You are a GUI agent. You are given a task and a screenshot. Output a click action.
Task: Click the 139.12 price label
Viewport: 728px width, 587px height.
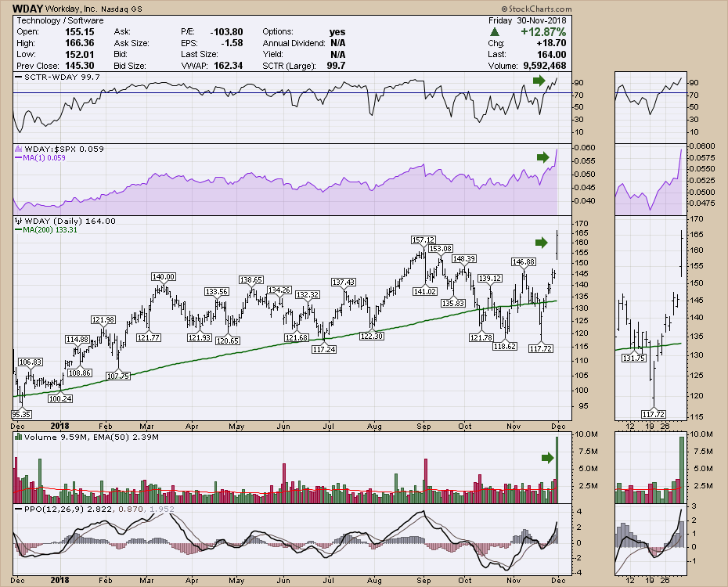click(x=490, y=279)
